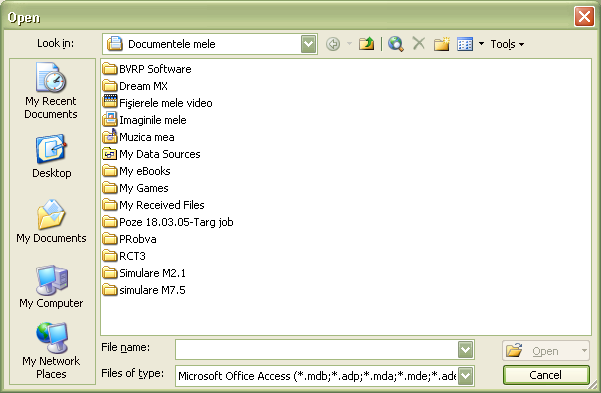Expand the Files of type dropdown arrow
The image size is (601, 393).
point(465,376)
